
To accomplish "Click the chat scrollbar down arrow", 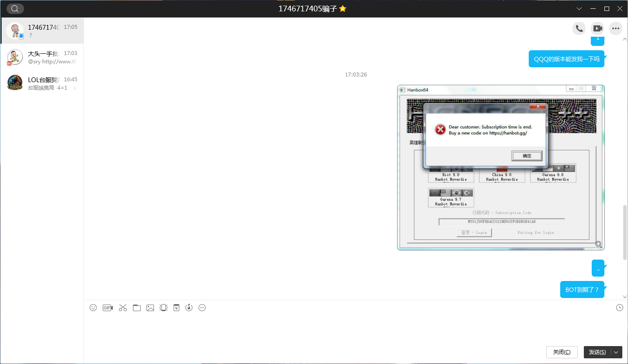I will [x=625, y=297].
